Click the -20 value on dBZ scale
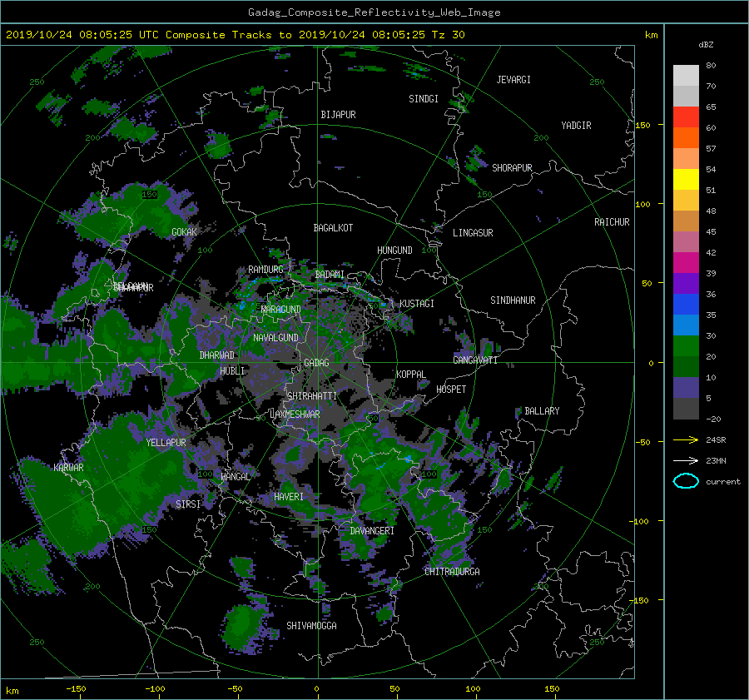This screenshot has height=700, width=749. (713, 419)
